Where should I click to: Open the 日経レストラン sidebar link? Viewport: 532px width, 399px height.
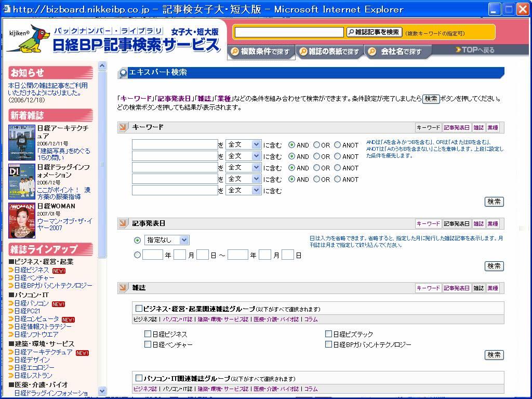tap(33, 375)
